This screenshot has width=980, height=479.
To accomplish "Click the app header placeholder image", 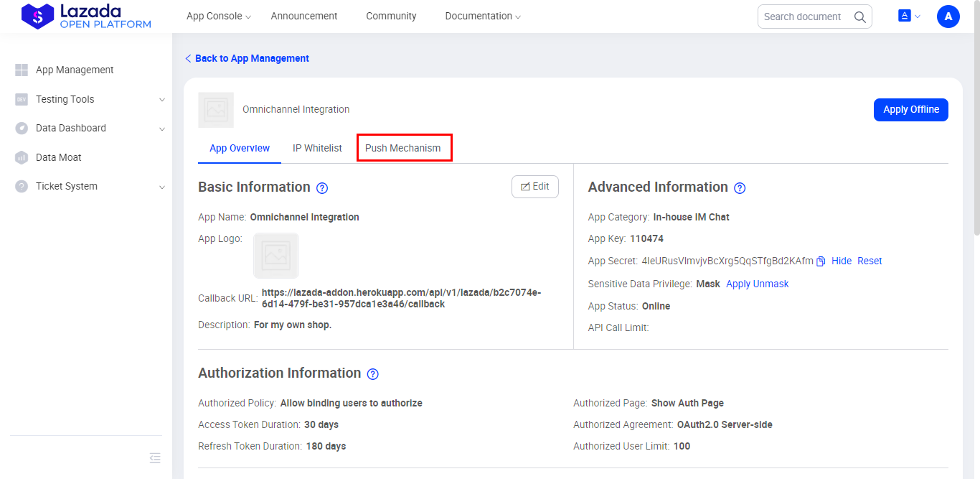I will 216,110.
